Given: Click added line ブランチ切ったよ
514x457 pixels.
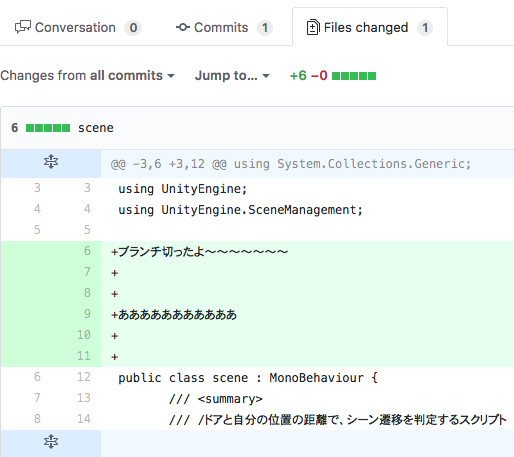Looking at the screenshot, I should point(199,252).
